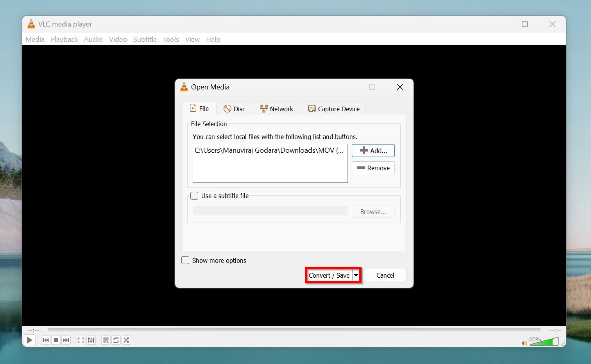Click the Remove button

[x=373, y=168]
